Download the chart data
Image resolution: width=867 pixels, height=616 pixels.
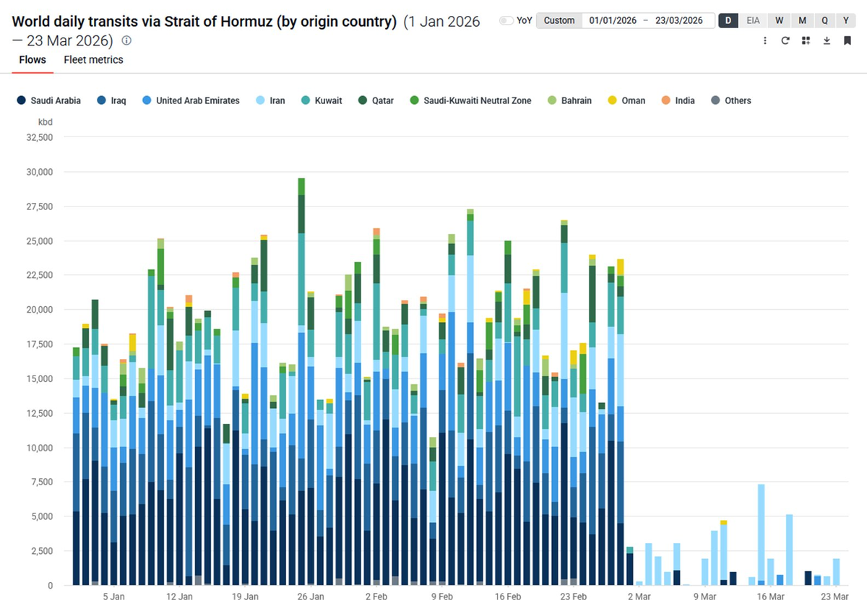point(827,41)
